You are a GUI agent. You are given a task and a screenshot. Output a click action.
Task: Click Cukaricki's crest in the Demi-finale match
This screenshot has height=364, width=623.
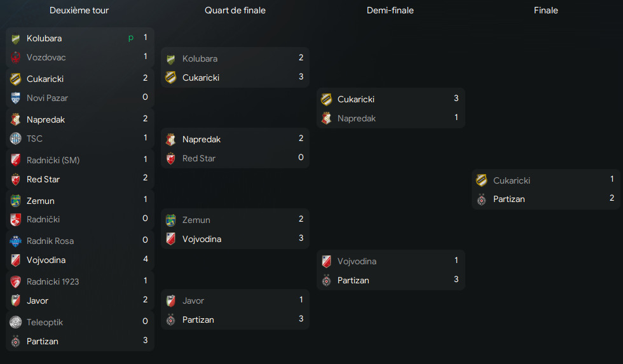(x=327, y=100)
